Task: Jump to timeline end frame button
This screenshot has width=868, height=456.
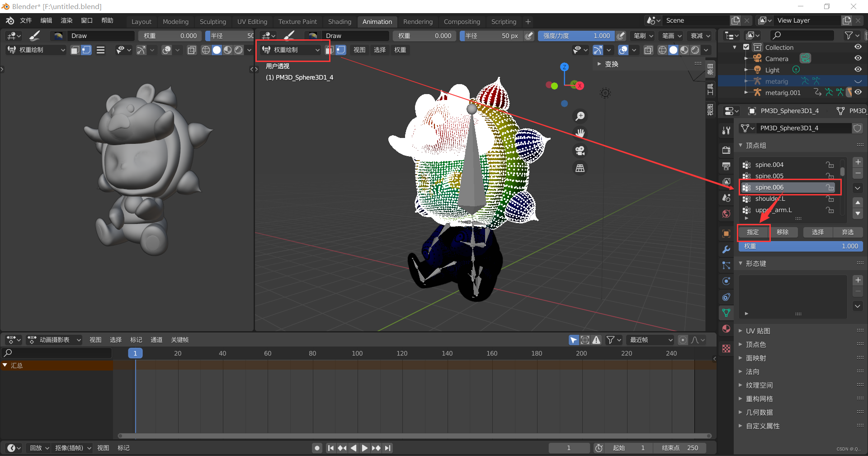Action: (388, 448)
